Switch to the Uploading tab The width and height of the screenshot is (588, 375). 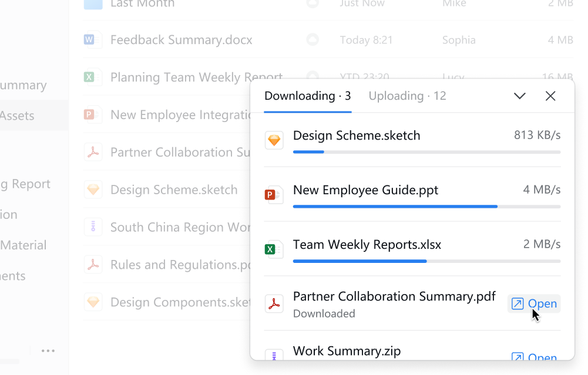coord(407,96)
